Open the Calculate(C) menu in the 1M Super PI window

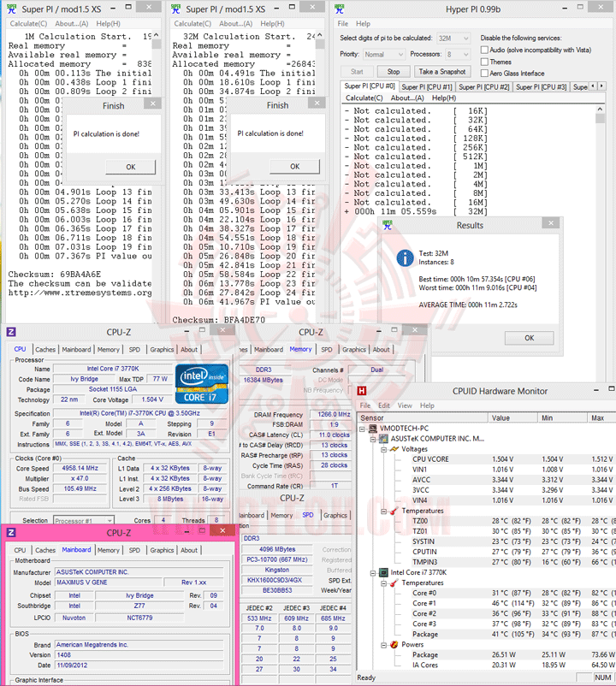point(28,24)
